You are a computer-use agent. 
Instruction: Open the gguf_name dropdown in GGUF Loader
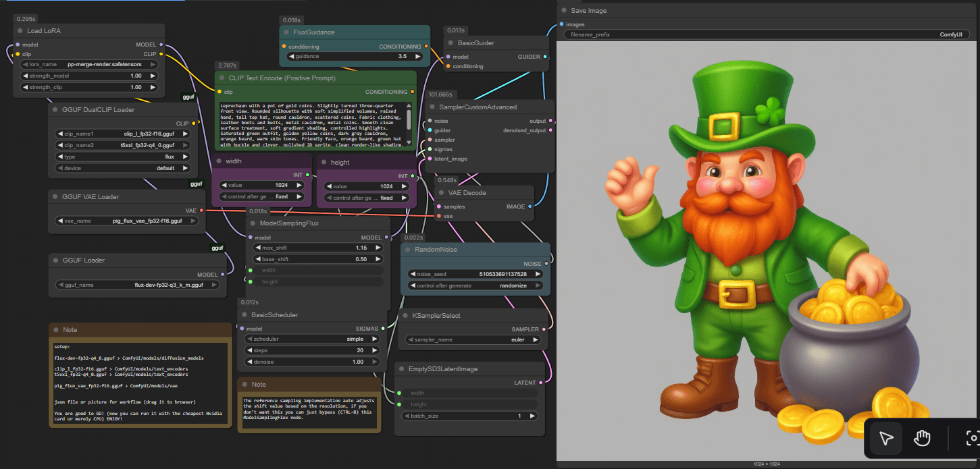coord(137,285)
